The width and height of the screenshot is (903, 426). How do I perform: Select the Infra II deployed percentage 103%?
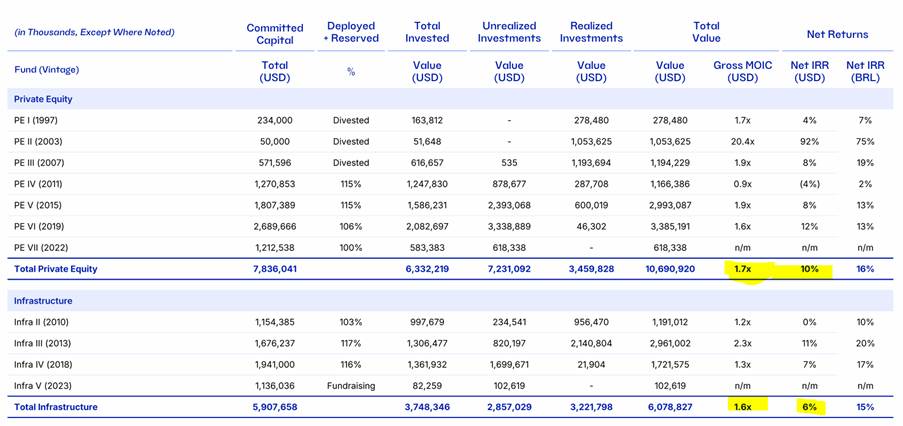pyautogui.click(x=351, y=322)
